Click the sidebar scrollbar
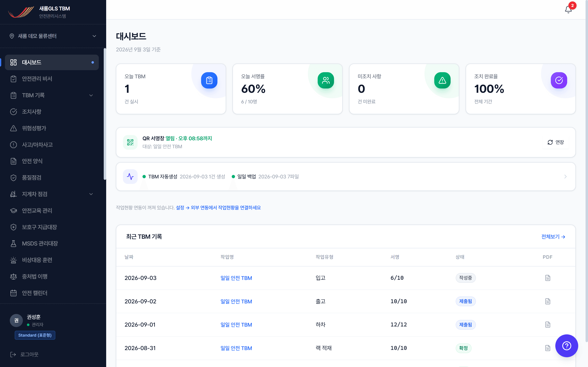This screenshot has width=588, height=367. click(105, 114)
